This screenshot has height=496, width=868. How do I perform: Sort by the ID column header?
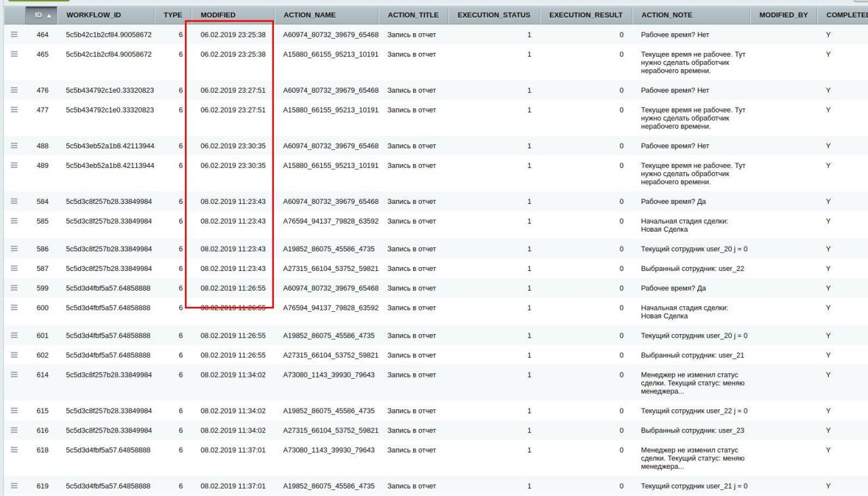coord(41,15)
